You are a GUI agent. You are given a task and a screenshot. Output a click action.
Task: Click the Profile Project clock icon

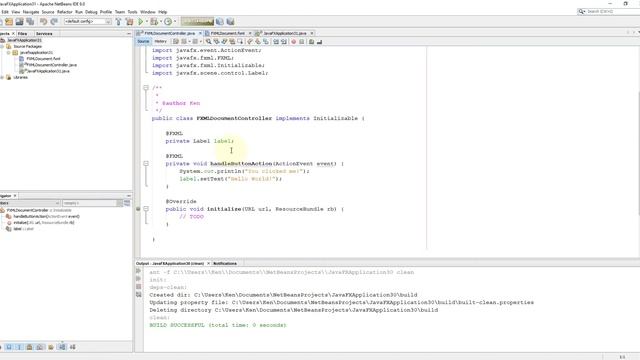(168, 22)
